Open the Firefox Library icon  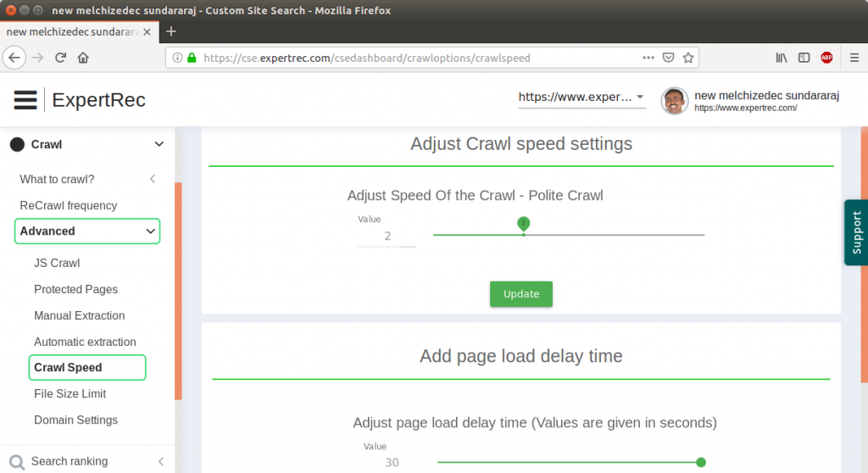coord(781,58)
